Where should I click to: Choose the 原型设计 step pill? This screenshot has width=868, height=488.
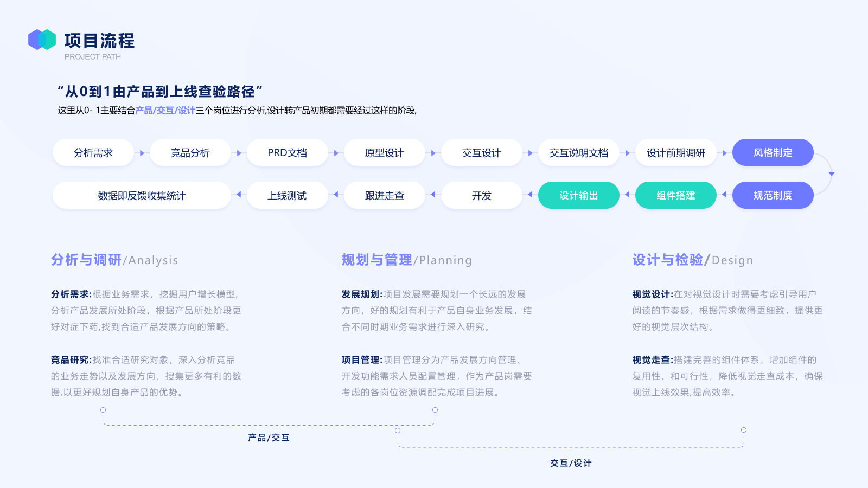(x=385, y=152)
